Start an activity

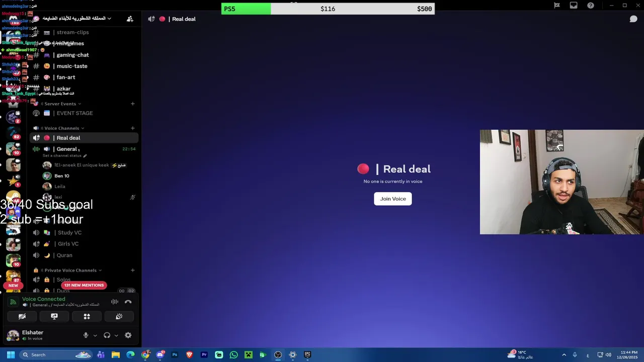(x=87, y=316)
